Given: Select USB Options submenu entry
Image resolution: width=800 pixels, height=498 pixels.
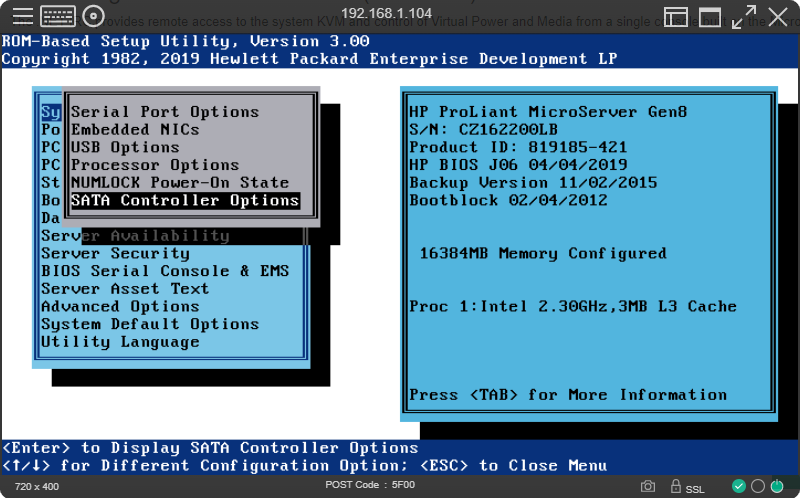Looking at the screenshot, I should 125,147.
